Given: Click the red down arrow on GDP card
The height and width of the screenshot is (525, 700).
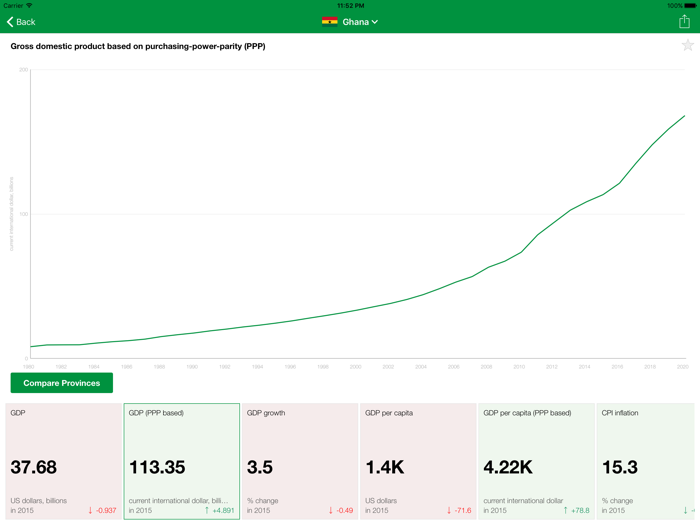Looking at the screenshot, I should tap(90, 511).
